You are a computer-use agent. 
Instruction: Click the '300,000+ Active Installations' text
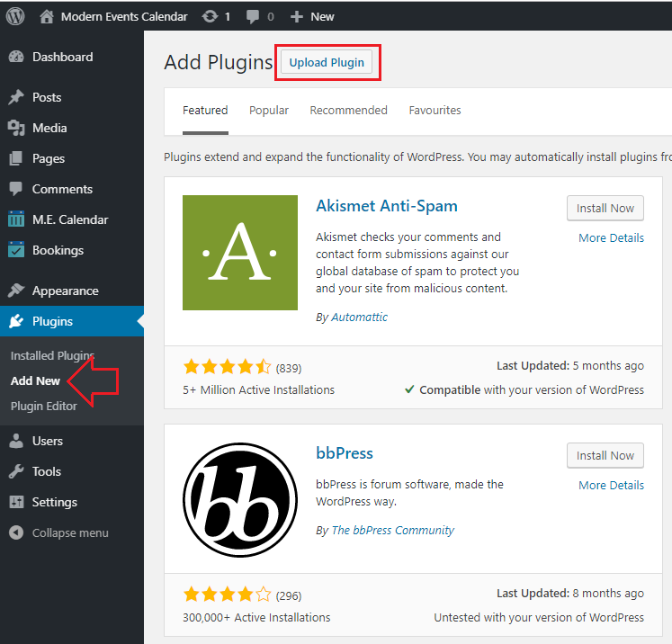tap(256, 617)
